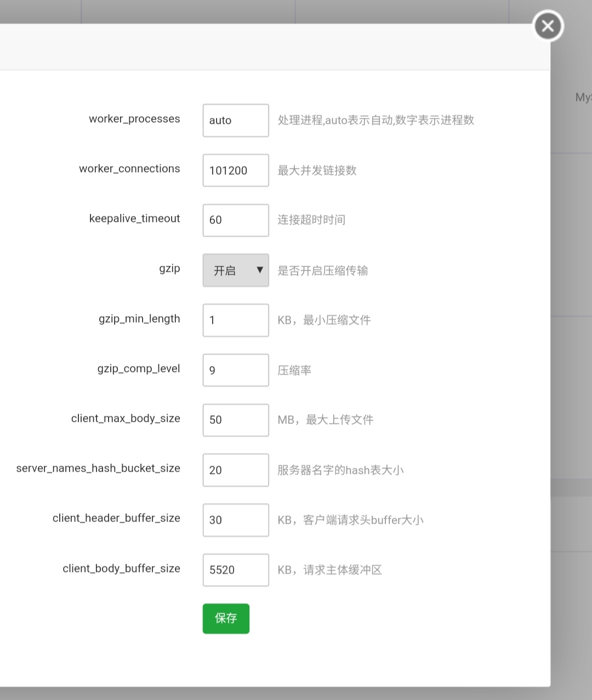Click the green 保存 save button
592x700 pixels.
click(x=226, y=618)
